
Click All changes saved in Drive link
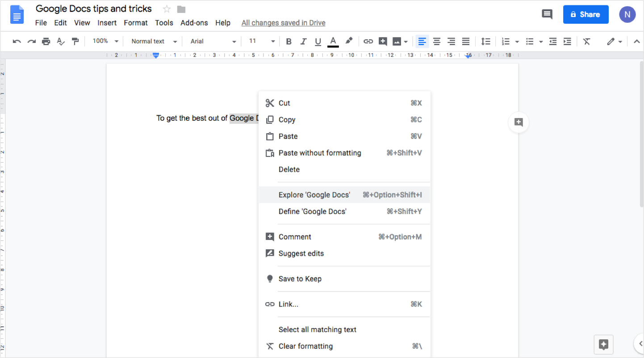click(x=283, y=23)
